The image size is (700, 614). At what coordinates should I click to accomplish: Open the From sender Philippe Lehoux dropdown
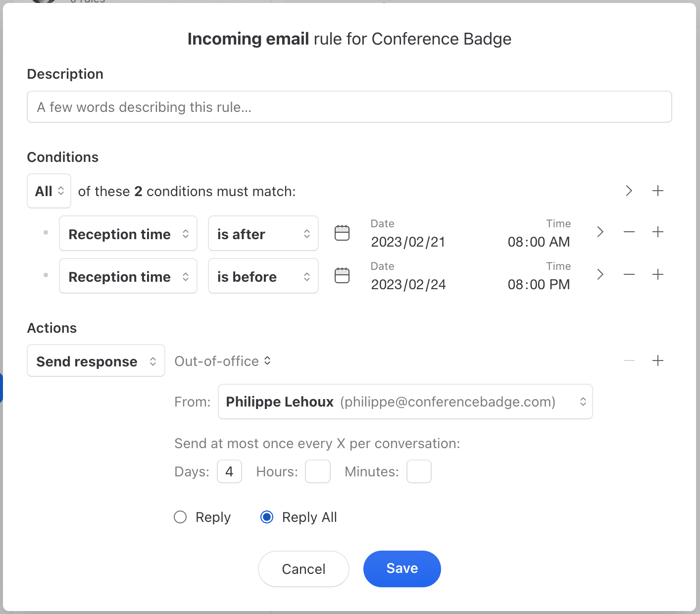pyautogui.click(x=405, y=402)
